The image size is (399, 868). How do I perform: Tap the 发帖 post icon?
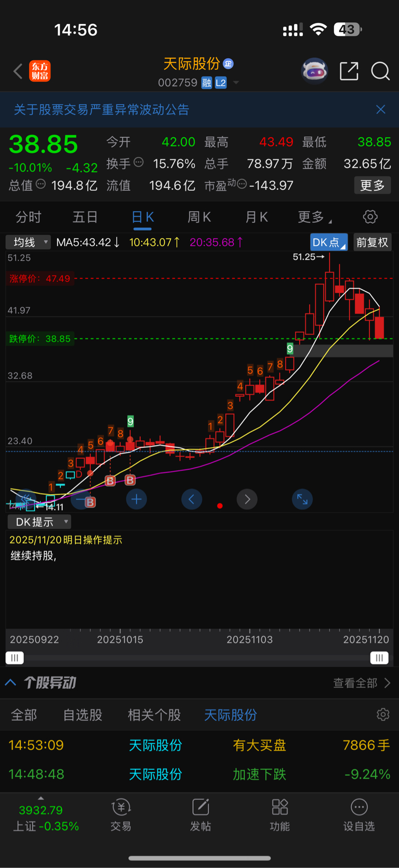201,815
